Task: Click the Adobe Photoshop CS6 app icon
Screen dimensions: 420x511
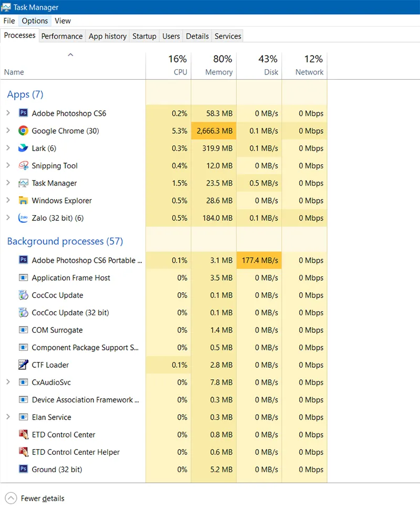Action: tap(23, 113)
